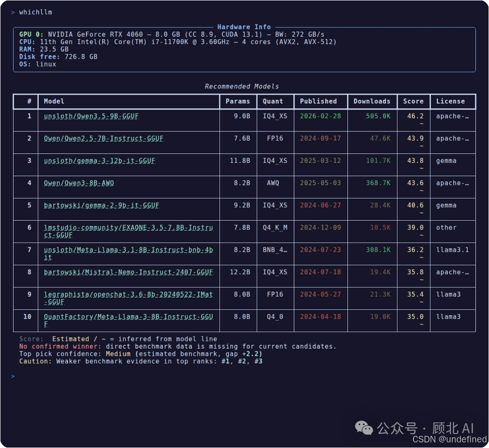Click the 35.0 score value
The image size is (489, 448).
click(x=415, y=317)
